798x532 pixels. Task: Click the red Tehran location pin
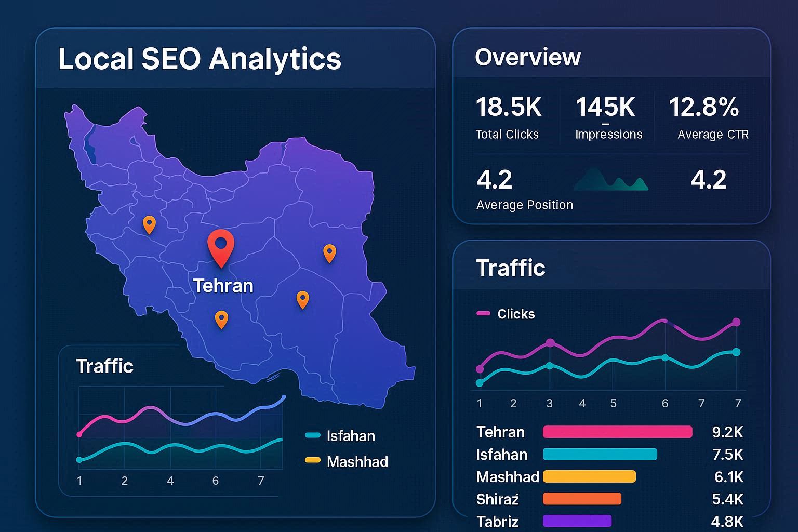221,245
